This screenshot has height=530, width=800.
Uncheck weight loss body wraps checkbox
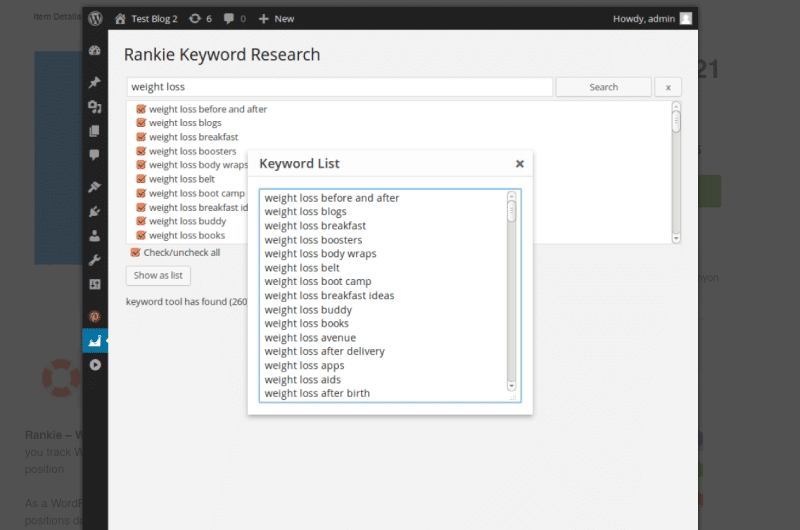141,165
